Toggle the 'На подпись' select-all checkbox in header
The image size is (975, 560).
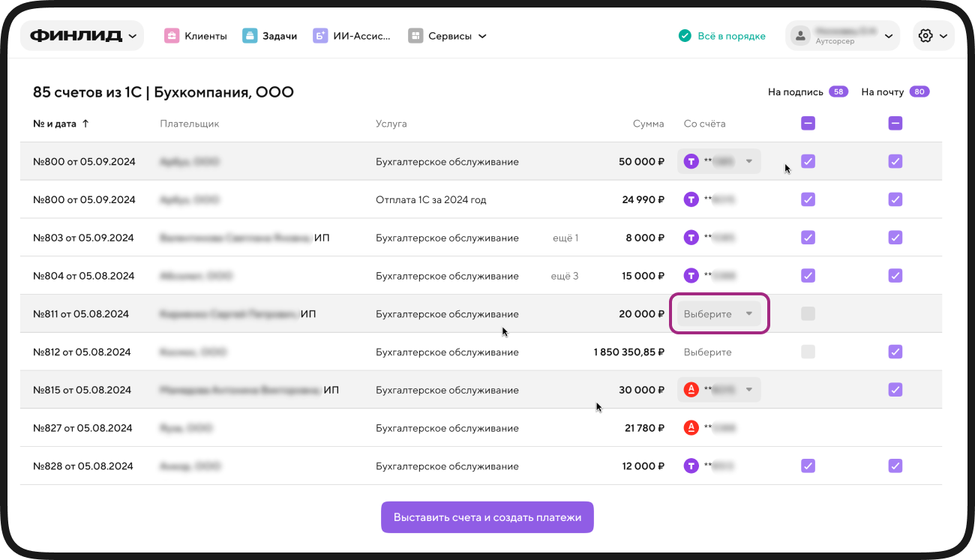(x=808, y=124)
